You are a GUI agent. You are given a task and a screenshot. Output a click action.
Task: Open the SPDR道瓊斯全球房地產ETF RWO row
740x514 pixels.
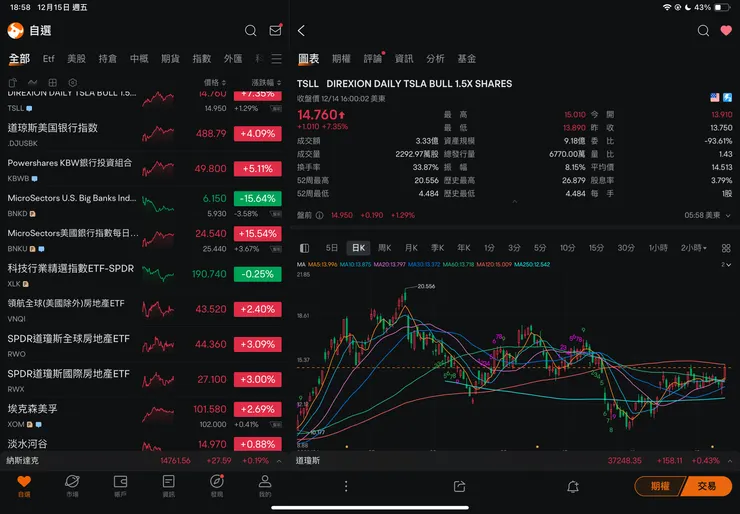(144, 345)
